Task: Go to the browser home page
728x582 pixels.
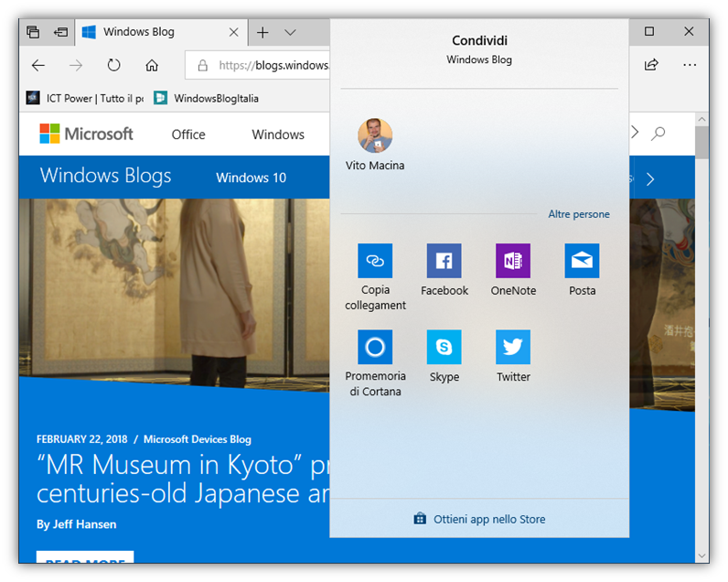Action: (152, 65)
